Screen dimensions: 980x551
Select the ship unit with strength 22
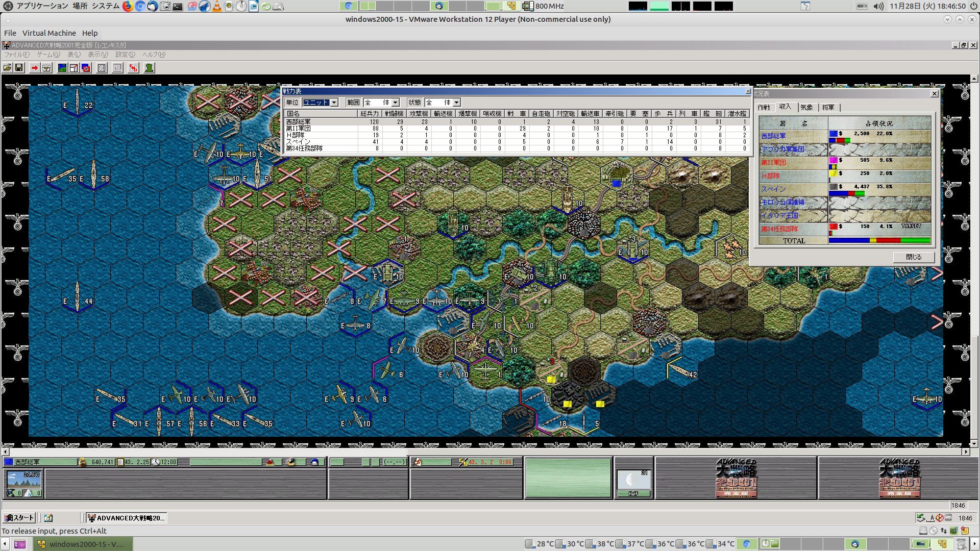click(78, 102)
